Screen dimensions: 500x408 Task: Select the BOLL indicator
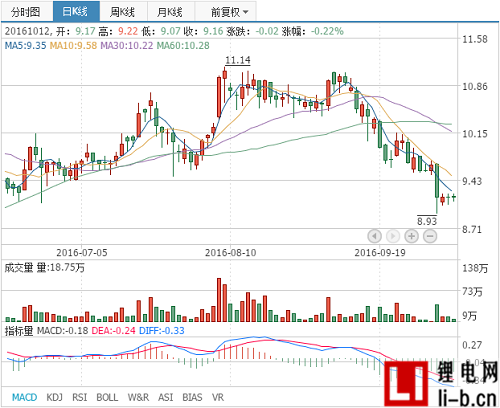107,397
